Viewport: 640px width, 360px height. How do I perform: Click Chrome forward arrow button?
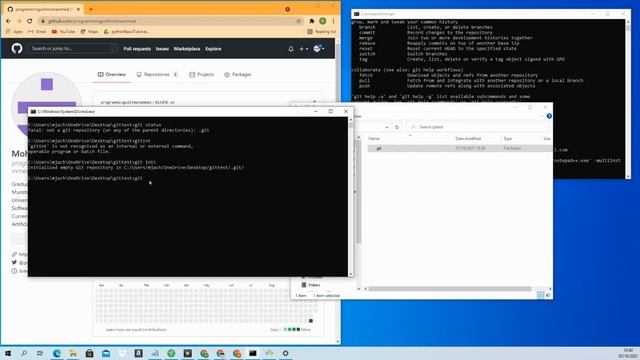pos(19,21)
